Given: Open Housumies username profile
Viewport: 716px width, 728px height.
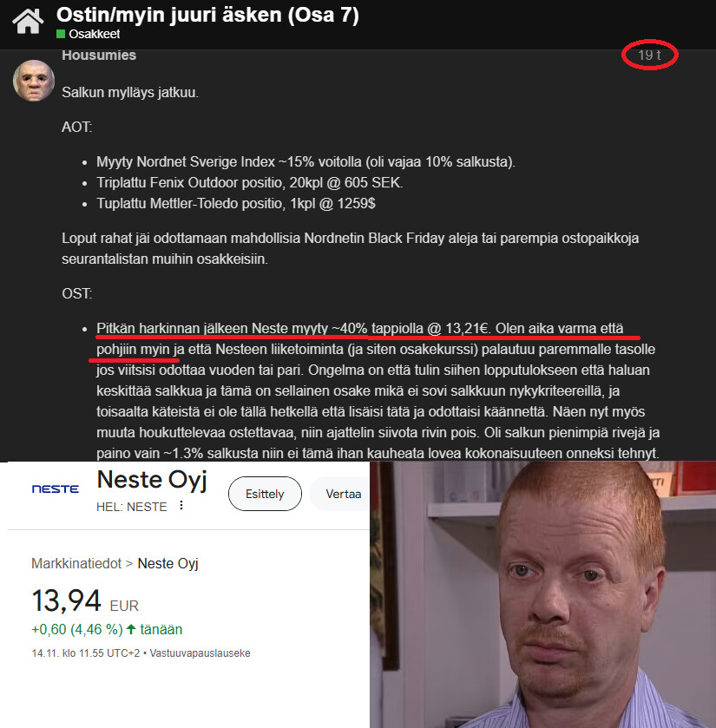Looking at the screenshot, I should click(x=99, y=55).
